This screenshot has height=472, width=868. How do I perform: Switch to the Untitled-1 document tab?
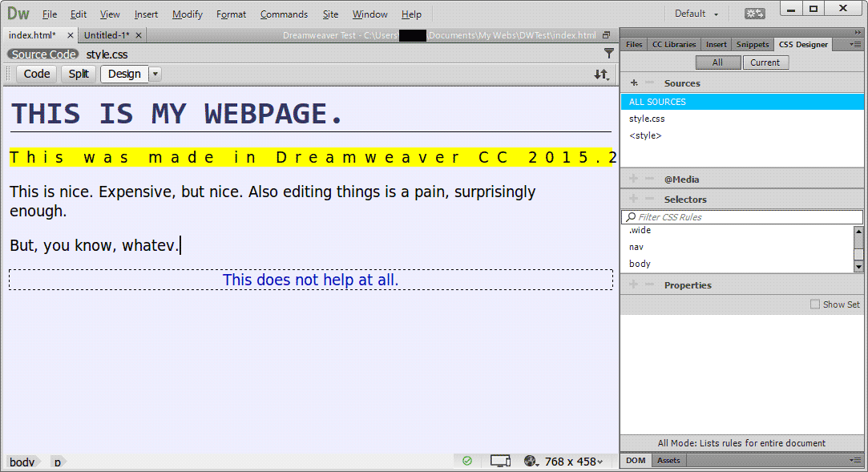click(x=107, y=35)
